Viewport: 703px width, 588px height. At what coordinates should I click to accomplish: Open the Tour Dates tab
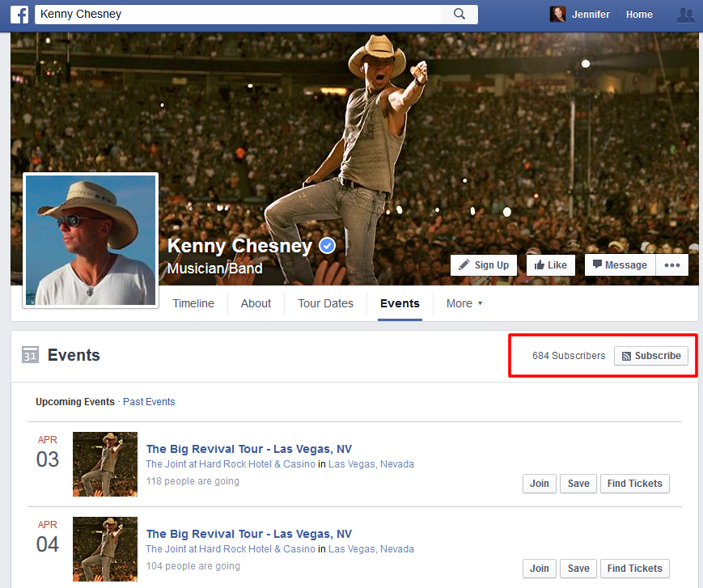(325, 303)
